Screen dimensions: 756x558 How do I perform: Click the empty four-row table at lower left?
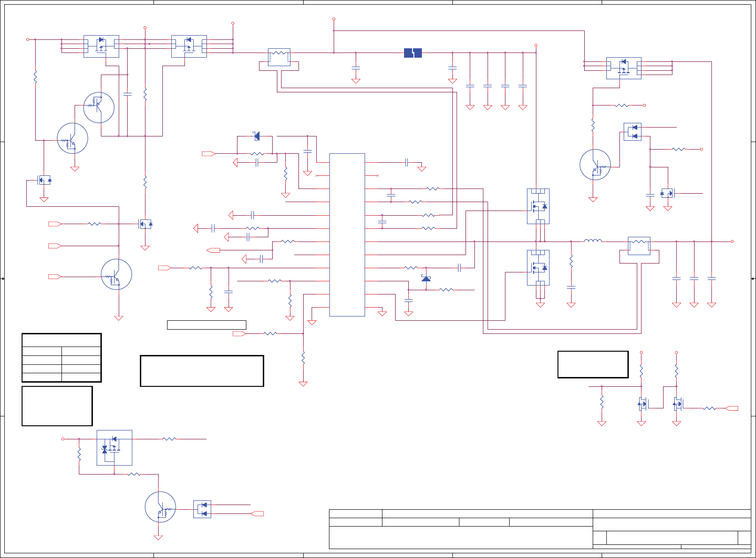(x=61, y=358)
